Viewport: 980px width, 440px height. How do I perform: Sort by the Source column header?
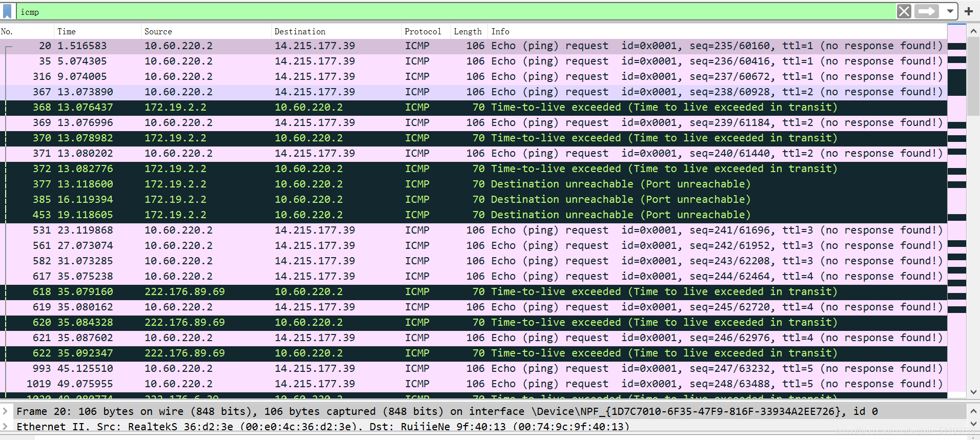206,31
